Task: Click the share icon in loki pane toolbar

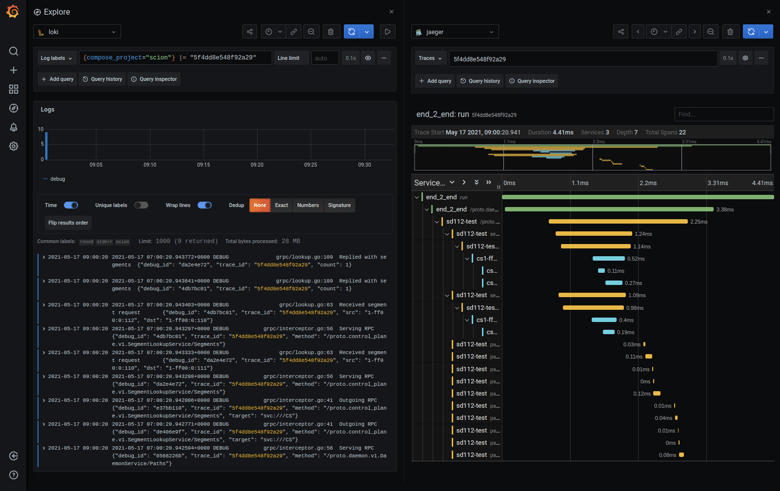Action: [x=250, y=32]
